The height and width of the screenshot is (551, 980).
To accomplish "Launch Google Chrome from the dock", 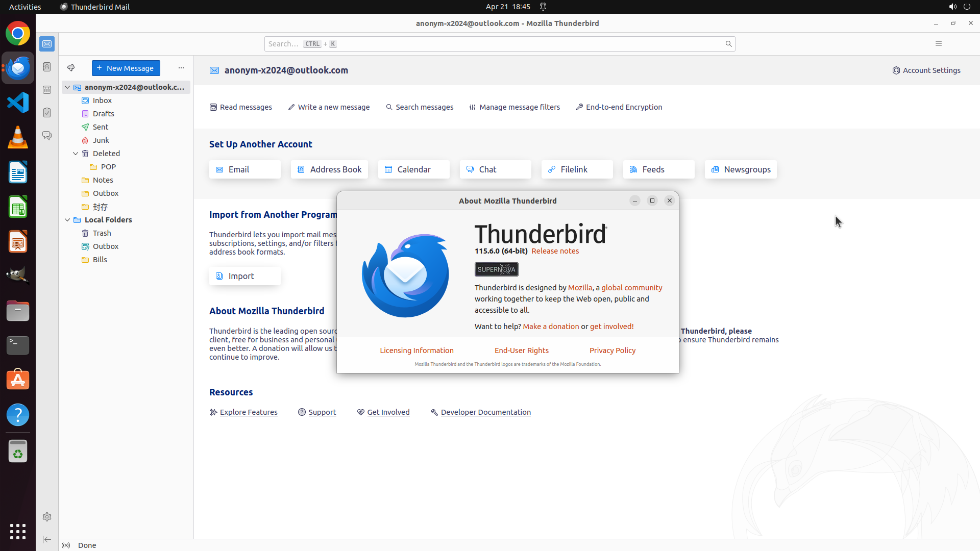I will coord(18,34).
